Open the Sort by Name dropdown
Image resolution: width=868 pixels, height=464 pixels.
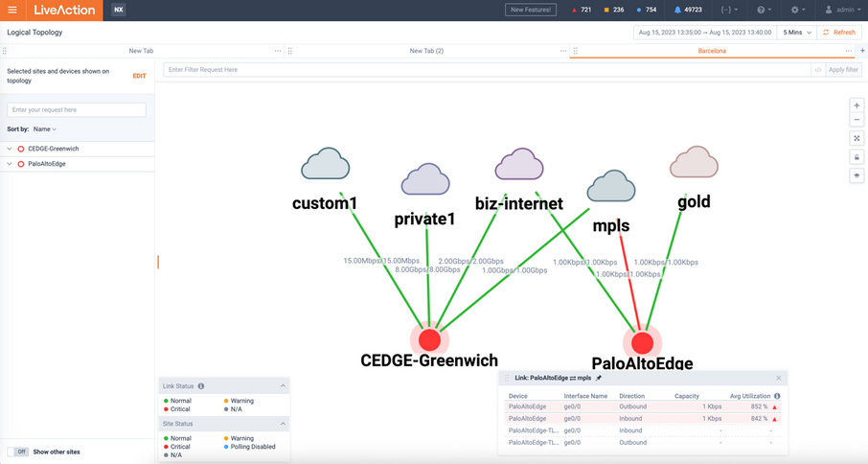45,129
